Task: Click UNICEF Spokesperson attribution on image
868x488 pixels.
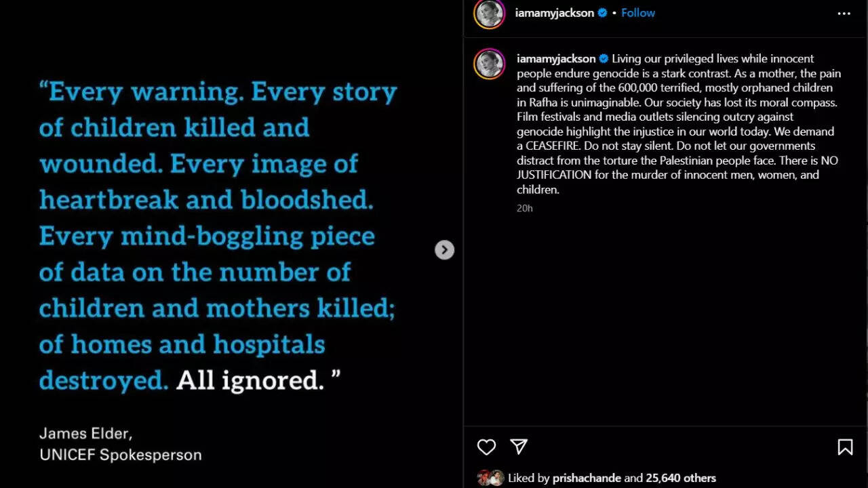Action: 121,455
